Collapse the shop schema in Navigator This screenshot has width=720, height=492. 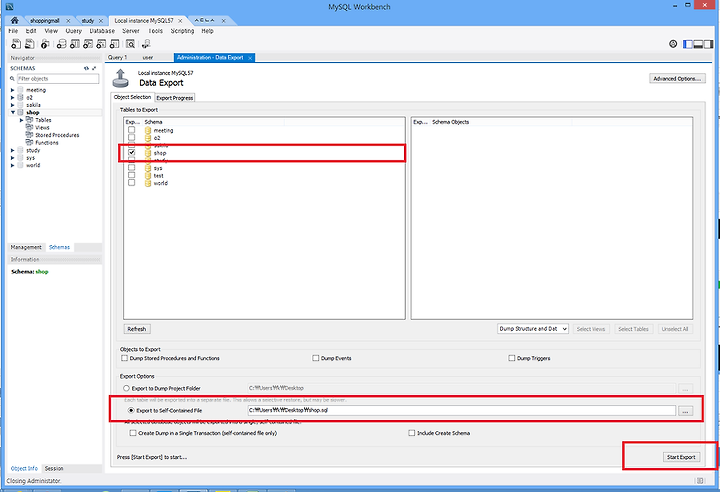point(13,112)
